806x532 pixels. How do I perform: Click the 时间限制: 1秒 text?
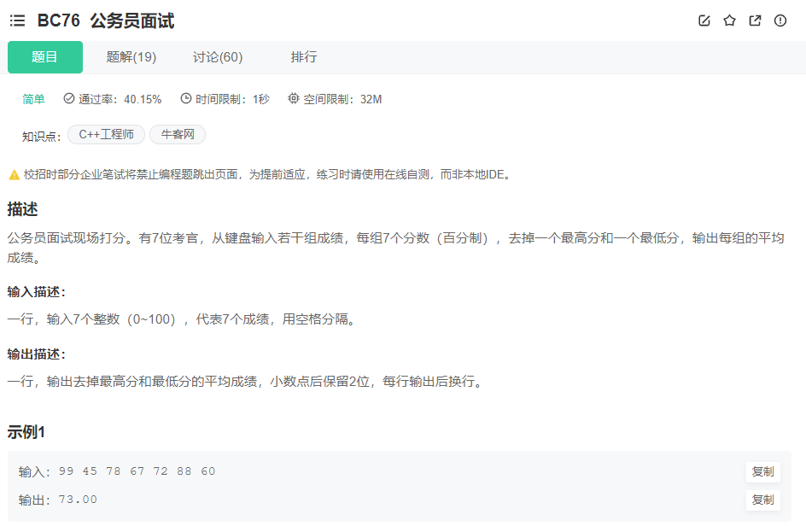(232, 99)
